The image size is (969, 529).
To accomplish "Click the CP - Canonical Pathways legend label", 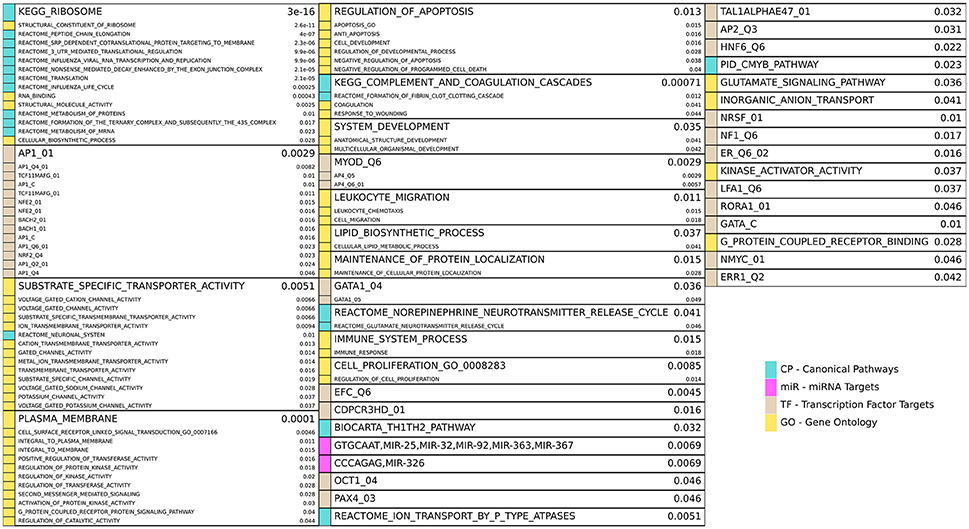I will point(839,370).
